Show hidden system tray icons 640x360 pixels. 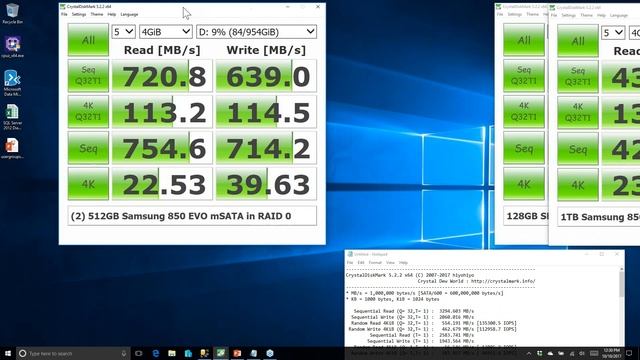pos(529,353)
